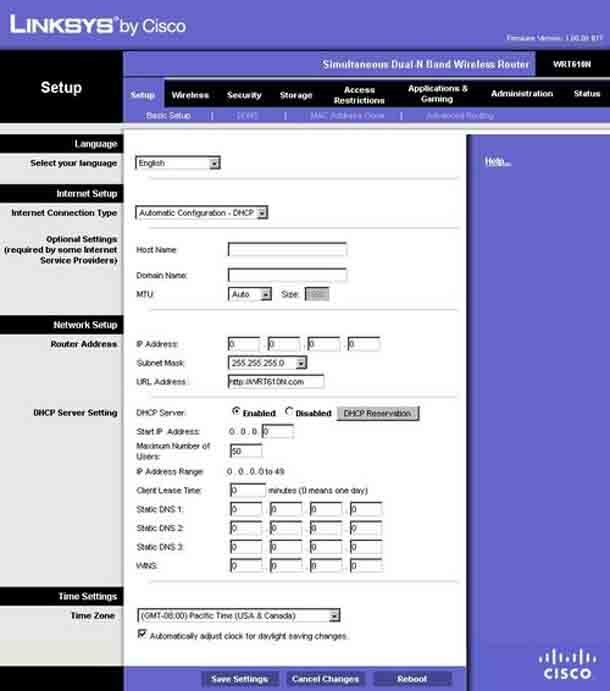Click the fourth octet of WINS
610x691 pixels.
tap(366, 565)
